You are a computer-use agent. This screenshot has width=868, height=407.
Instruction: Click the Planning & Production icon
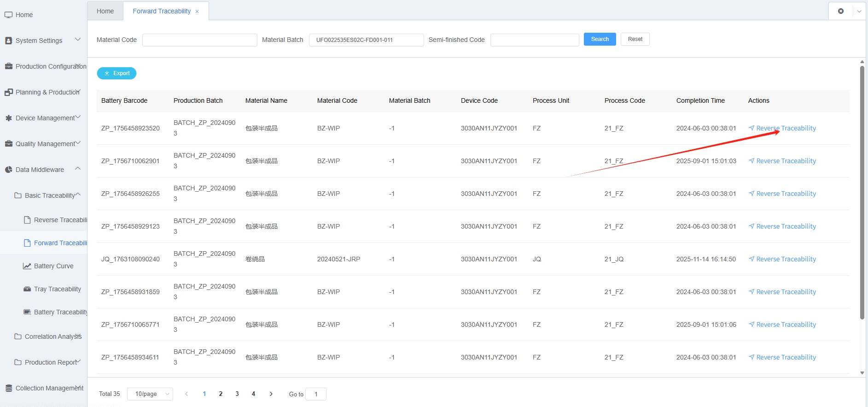coord(8,92)
